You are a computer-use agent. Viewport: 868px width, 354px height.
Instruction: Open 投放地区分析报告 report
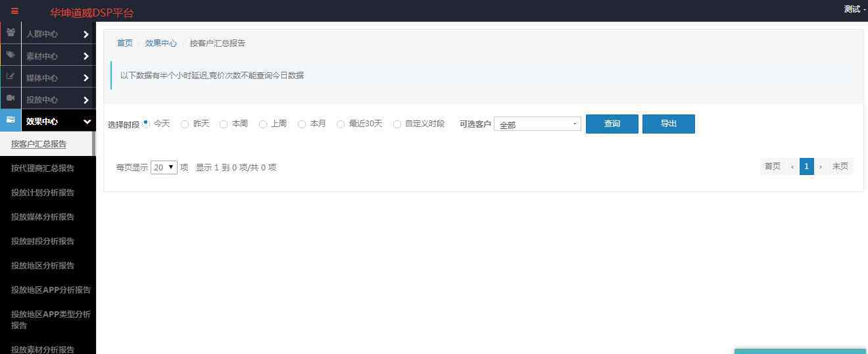[x=43, y=266]
